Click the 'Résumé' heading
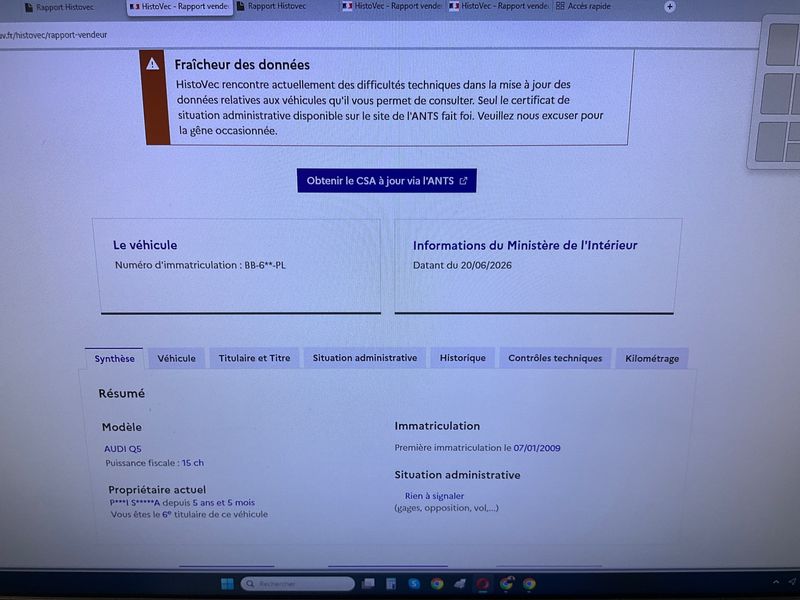 point(121,393)
